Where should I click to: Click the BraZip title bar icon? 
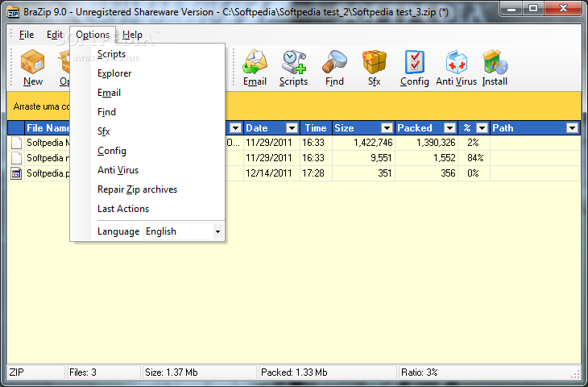coord(14,12)
